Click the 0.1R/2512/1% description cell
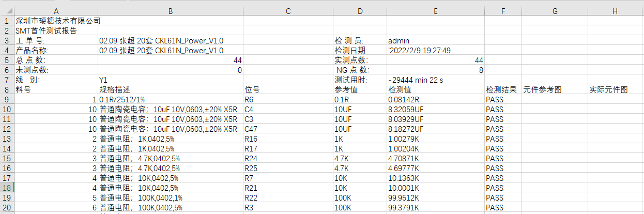 tap(171, 99)
